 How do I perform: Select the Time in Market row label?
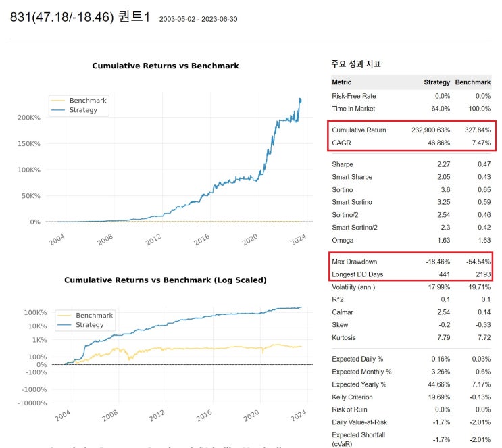(353, 109)
